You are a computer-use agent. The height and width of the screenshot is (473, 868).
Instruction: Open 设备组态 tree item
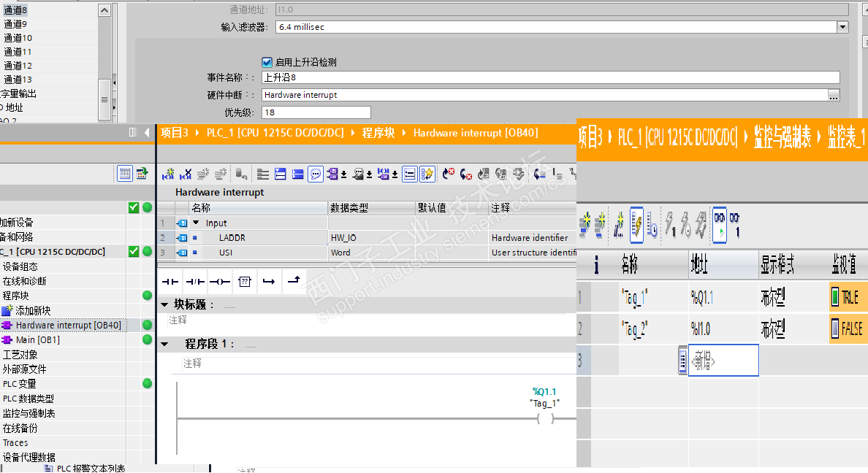20,266
